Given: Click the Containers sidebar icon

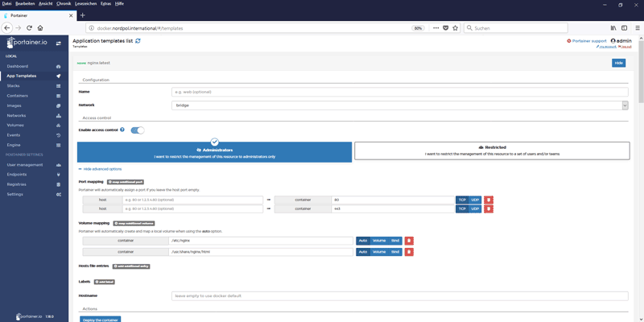Looking at the screenshot, I should [58, 96].
